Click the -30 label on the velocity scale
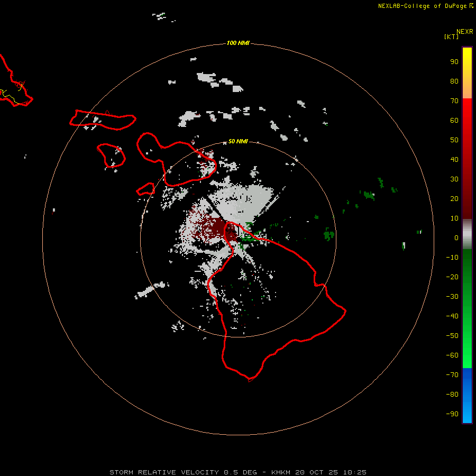This screenshot has height=476, width=476. [452, 297]
